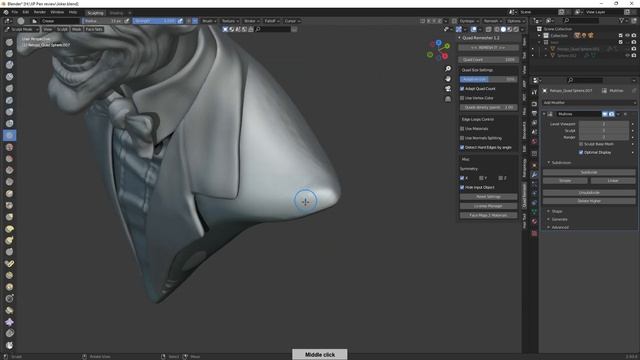Expand the Shape section of Multires

[557, 211]
